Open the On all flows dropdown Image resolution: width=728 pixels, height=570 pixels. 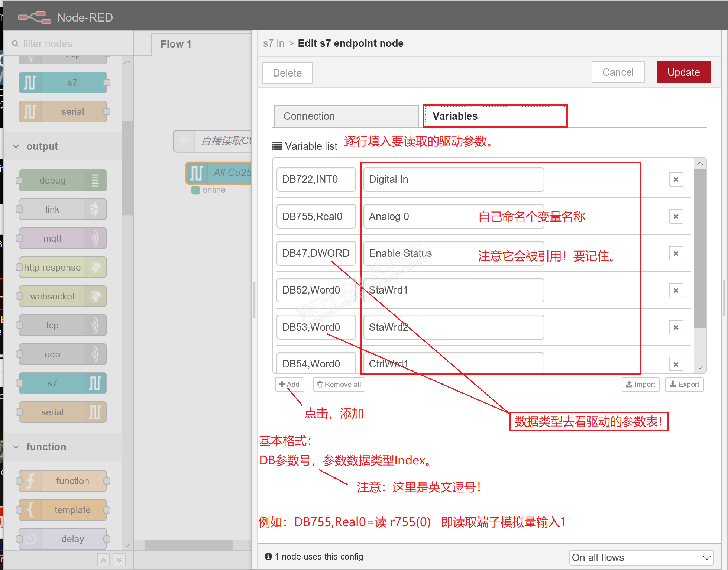tap(641, 557)
